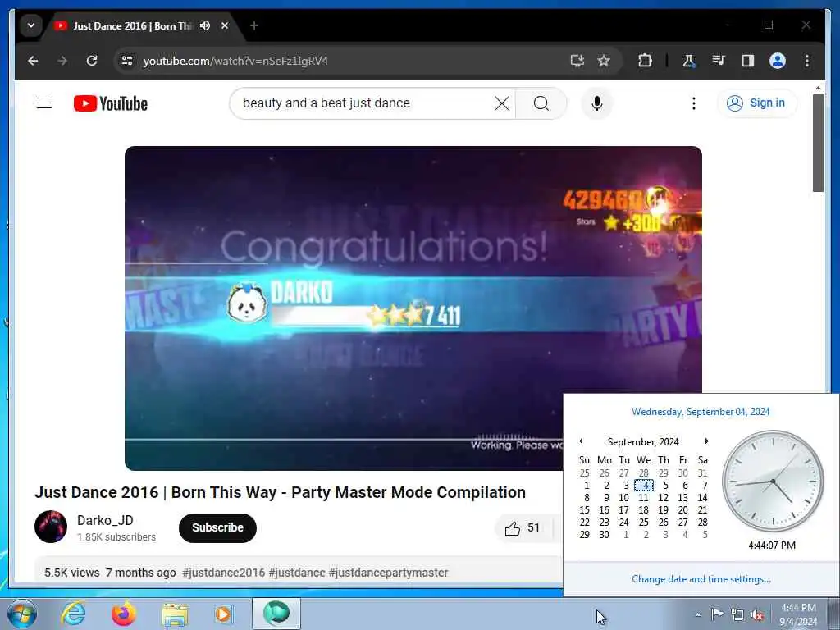The image size is (840, 630).
Task: Go back to the previous page
Action: pos(33,61)
